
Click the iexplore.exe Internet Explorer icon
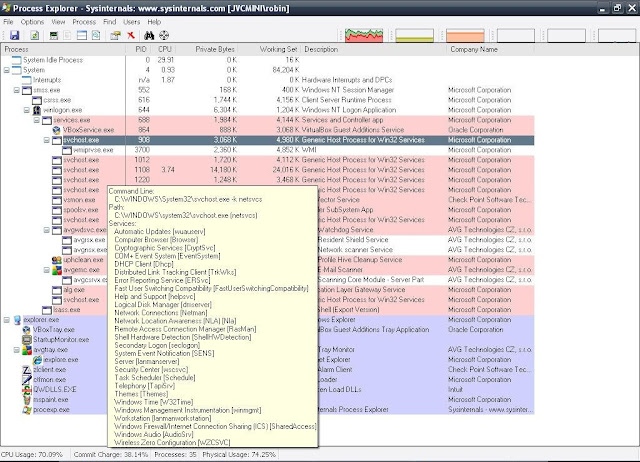37,360
